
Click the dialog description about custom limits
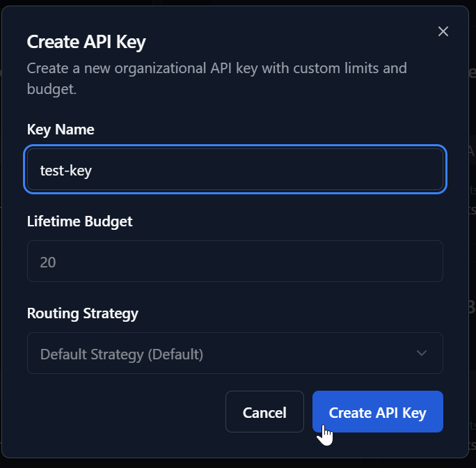click(x=216, y=69)
